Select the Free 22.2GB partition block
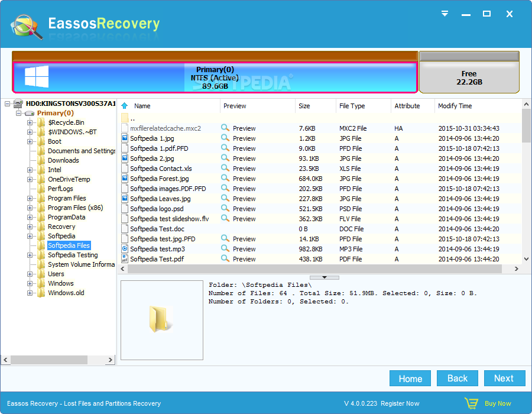Viewport: 532px width, 414px height. (469, 72)
